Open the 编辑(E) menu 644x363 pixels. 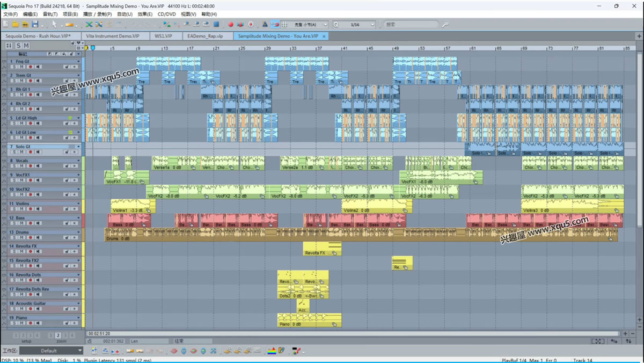[x=30, y=14]
